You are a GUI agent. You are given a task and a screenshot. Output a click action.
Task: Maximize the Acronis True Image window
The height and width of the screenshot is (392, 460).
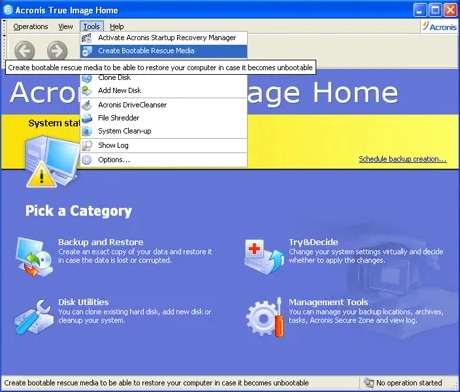(435, 10)
